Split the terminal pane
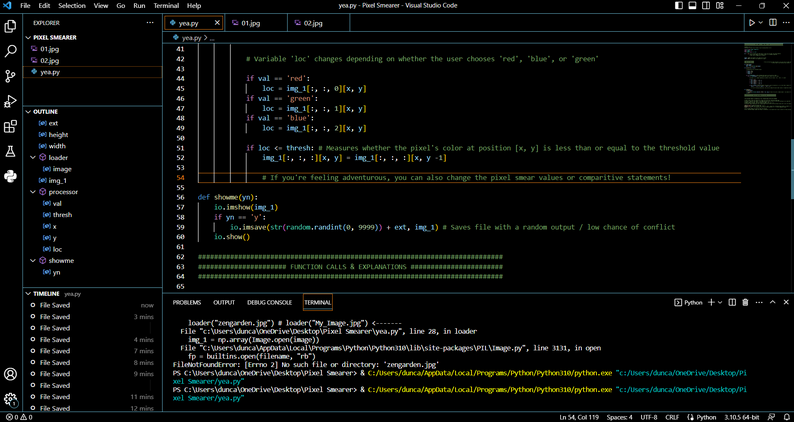Viewport: 794px width, 422px height. point(732,302)
